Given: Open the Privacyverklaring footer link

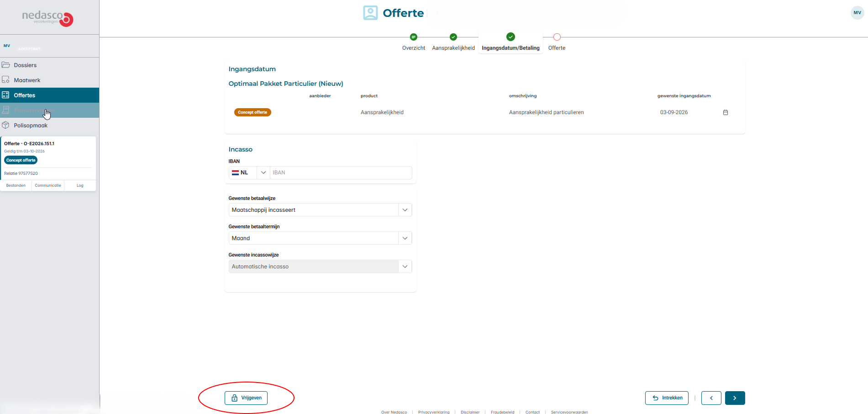Looking at the screenshot, I should coord(434,412).
